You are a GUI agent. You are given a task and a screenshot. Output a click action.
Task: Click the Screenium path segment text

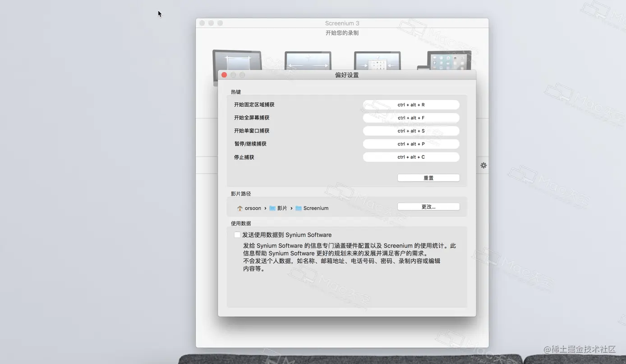click(x=316, y=208)
